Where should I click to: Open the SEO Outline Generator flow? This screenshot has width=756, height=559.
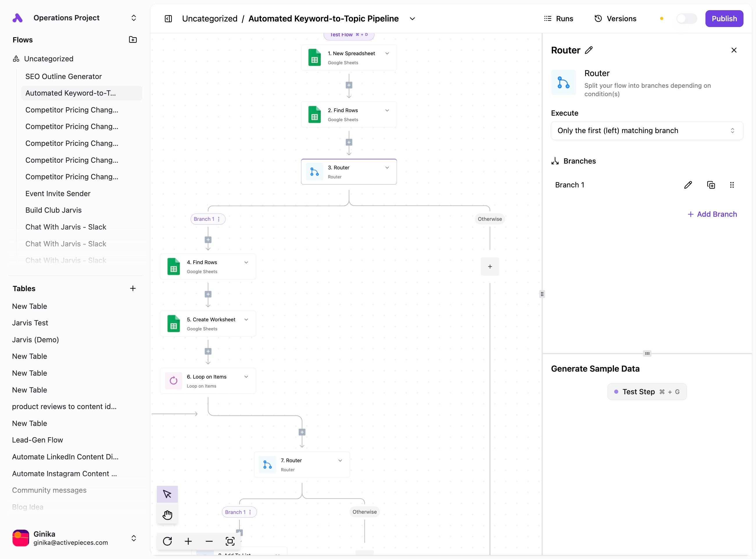click(x=63, y=76)
